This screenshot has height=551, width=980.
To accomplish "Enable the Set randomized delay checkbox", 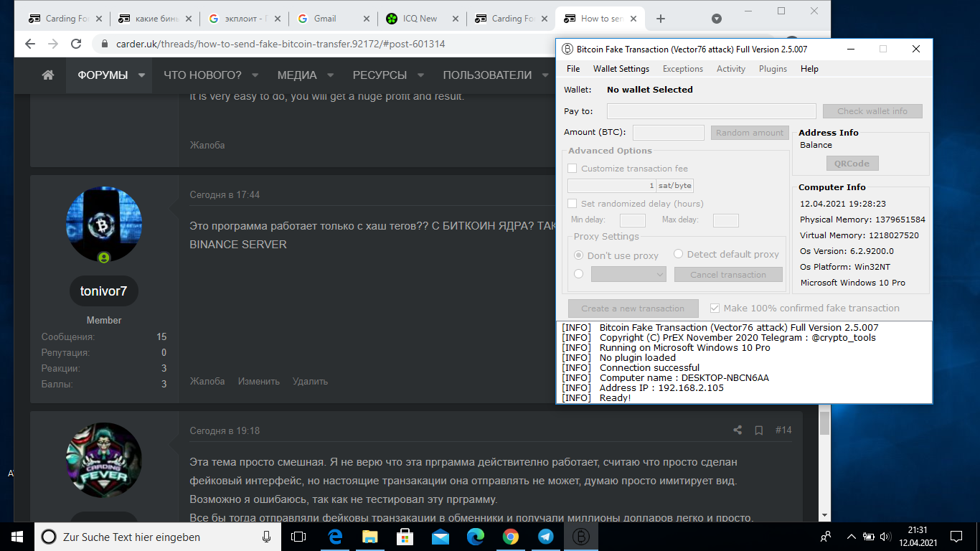I will tap(573, 204).
